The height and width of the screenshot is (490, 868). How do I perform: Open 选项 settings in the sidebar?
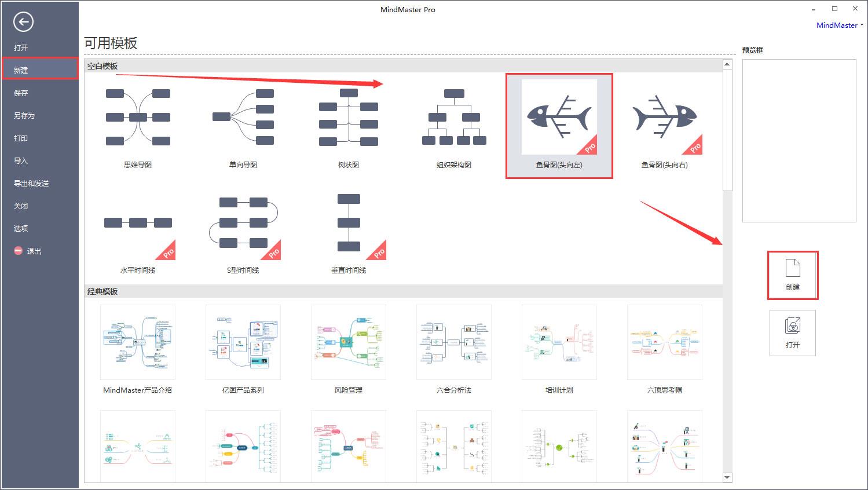click(x=21, y=228)
